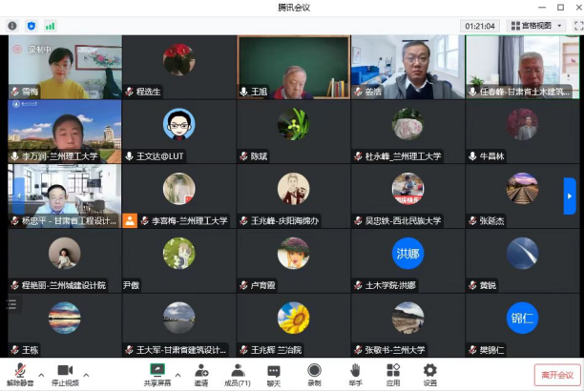
Task: Click the meeting info icon at top left
Action: pos(12,26)
